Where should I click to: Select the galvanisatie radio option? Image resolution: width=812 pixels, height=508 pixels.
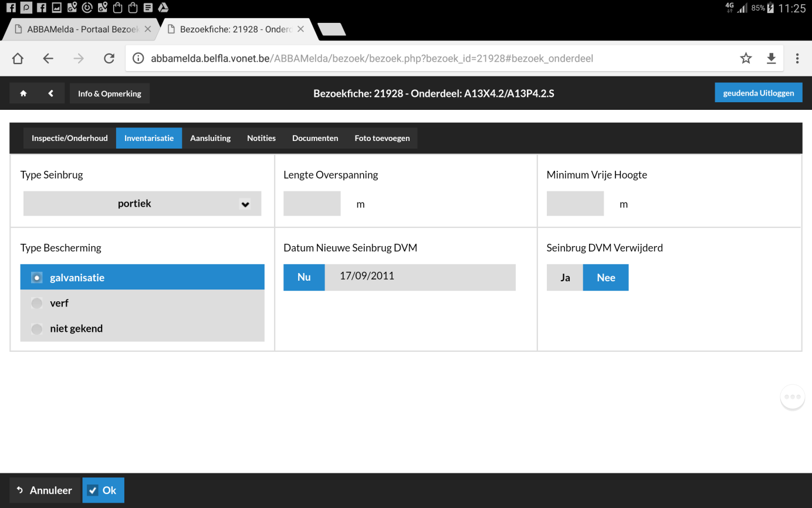tap(143, 277)
